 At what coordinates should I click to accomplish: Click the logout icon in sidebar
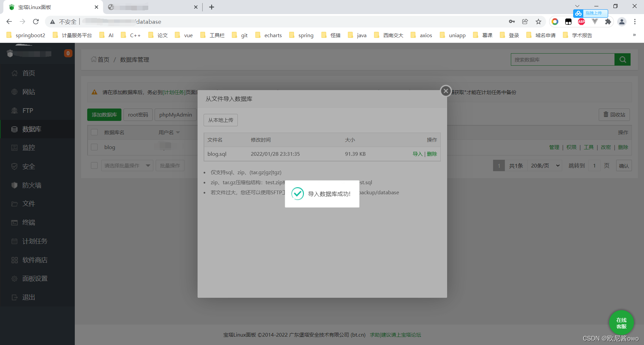14,297
